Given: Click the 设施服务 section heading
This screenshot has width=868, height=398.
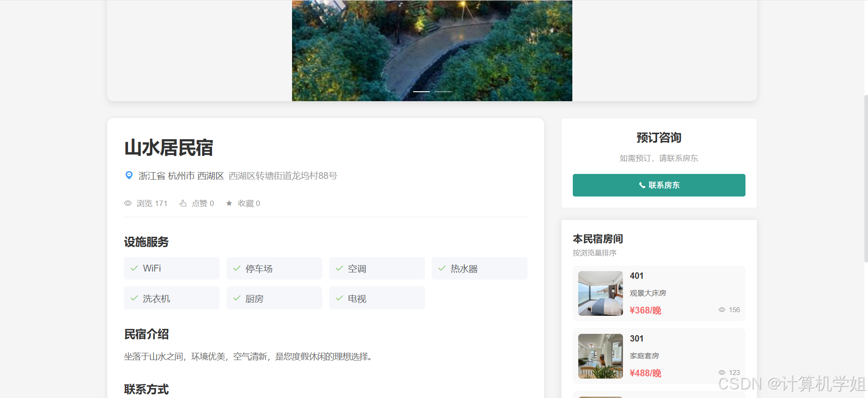Looking at the screenshot, I should 146,242.
